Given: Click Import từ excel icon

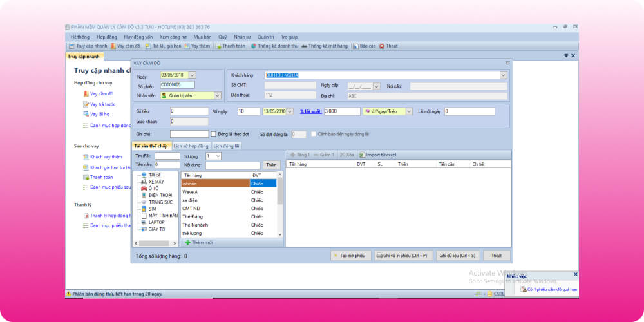Looking at the screenshot, I should [x=361, y=155].
